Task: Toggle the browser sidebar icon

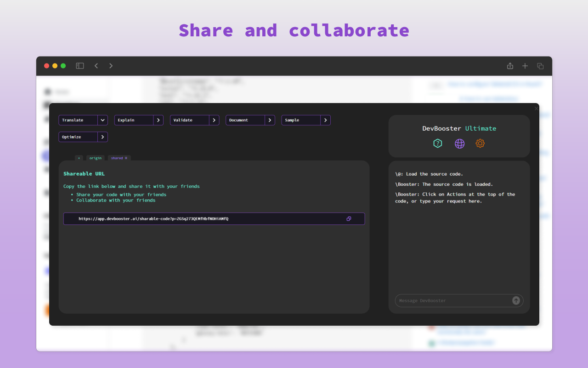Action: [x=80, y=66]
